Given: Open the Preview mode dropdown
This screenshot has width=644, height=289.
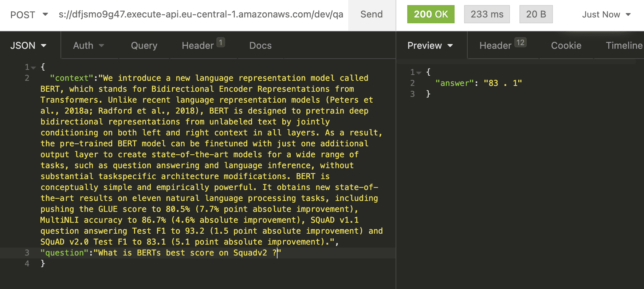Looking at the screenshot, I should [x=430, y=45].
